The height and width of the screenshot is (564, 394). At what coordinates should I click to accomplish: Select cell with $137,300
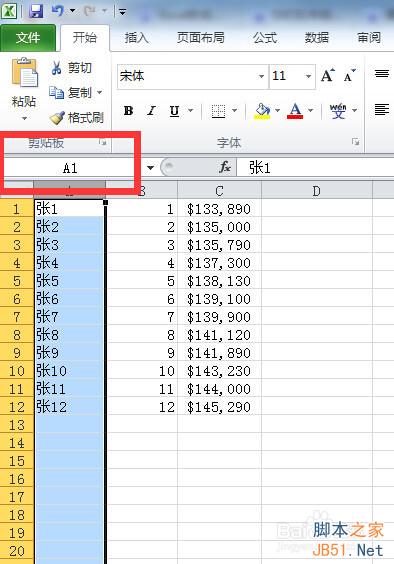point(219,263)
